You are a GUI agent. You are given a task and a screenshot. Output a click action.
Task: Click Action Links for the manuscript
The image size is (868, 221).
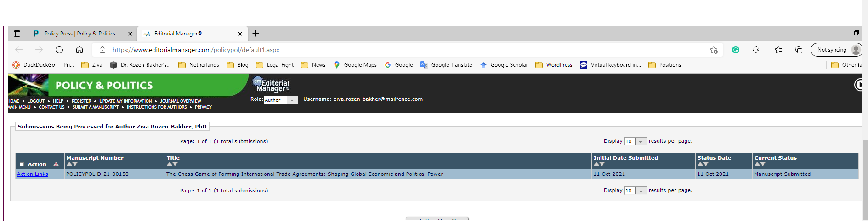tap(33, 174)
